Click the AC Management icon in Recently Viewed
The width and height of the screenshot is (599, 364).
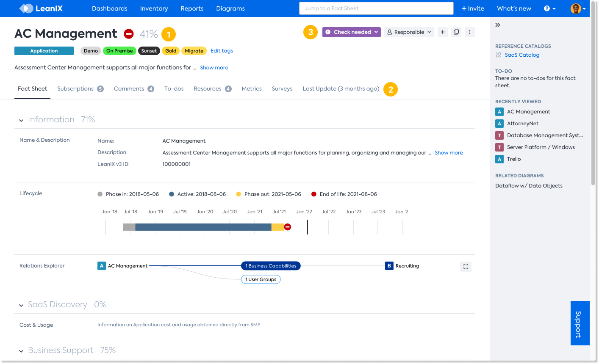499,112
